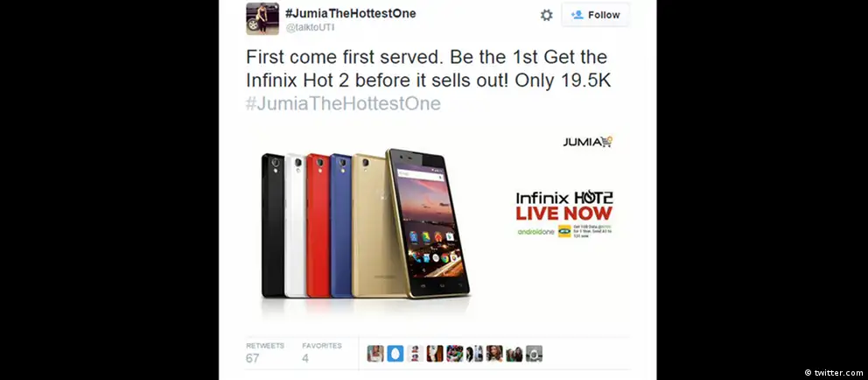
Task: Open the third avatar with two small figures
Action: click(x=415, y=354)
